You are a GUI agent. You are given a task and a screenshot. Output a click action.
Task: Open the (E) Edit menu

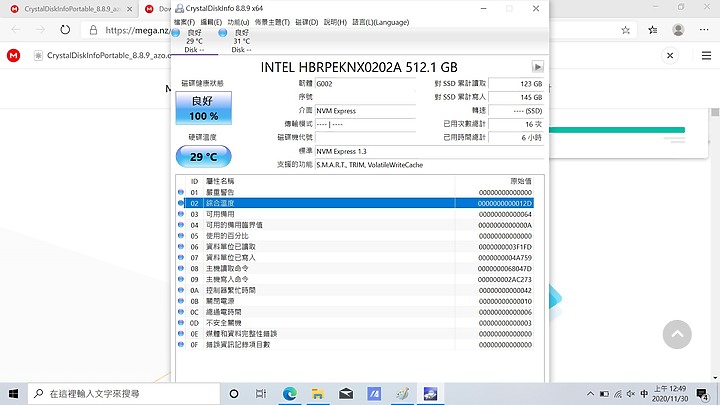tap(211, 22)
